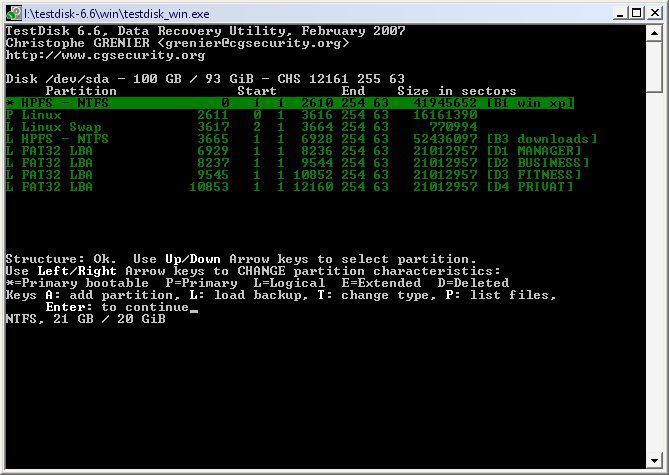Screen dimensions: 669x475
Task: Click the http://www.cgsecurity.org URL text
Action: [x=105, y=55]
